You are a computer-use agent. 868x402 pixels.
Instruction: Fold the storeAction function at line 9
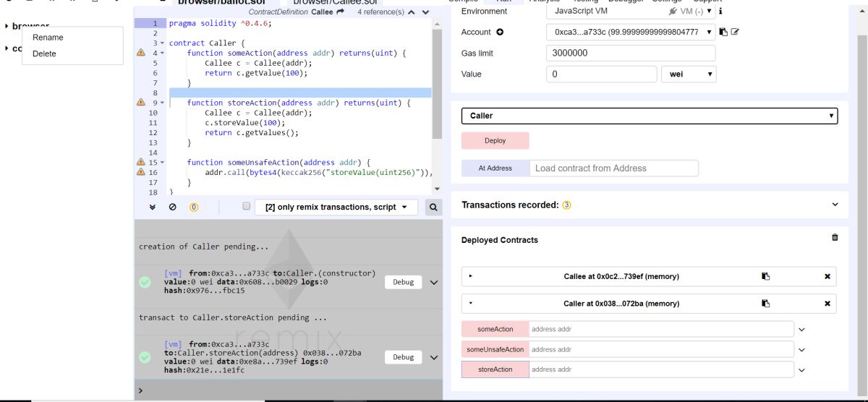click(162, 103)
